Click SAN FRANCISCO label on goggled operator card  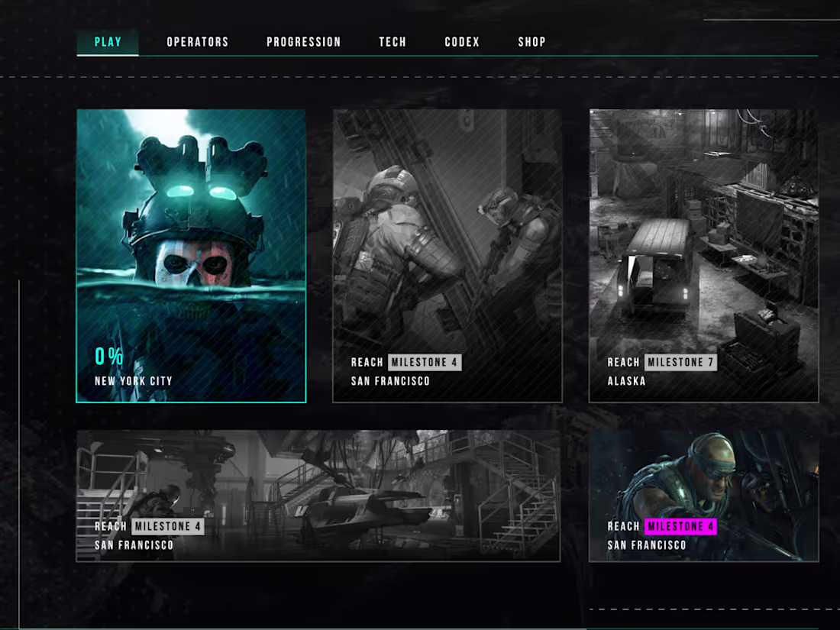coord(647,544)
